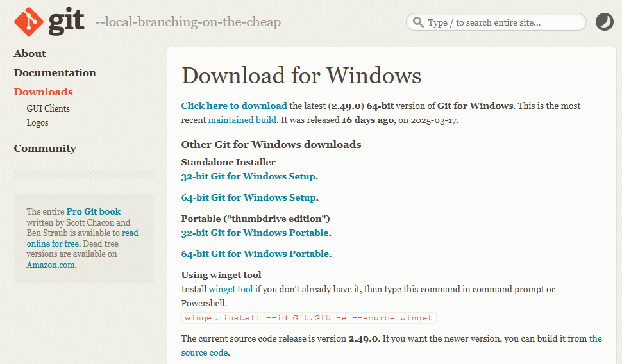622x364 pixels.
Task: Open the 'winget tool' link
Action: [x=230, y=289]
